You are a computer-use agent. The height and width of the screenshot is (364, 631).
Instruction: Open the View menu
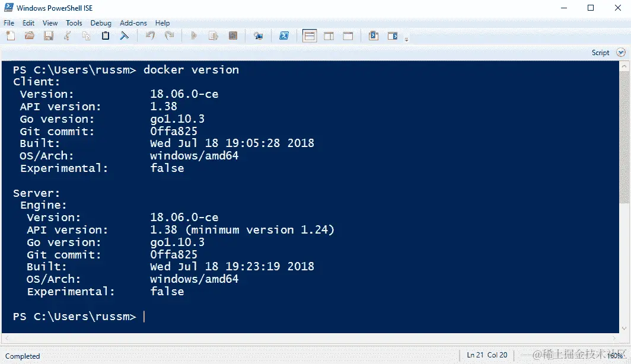coord(50,23)
